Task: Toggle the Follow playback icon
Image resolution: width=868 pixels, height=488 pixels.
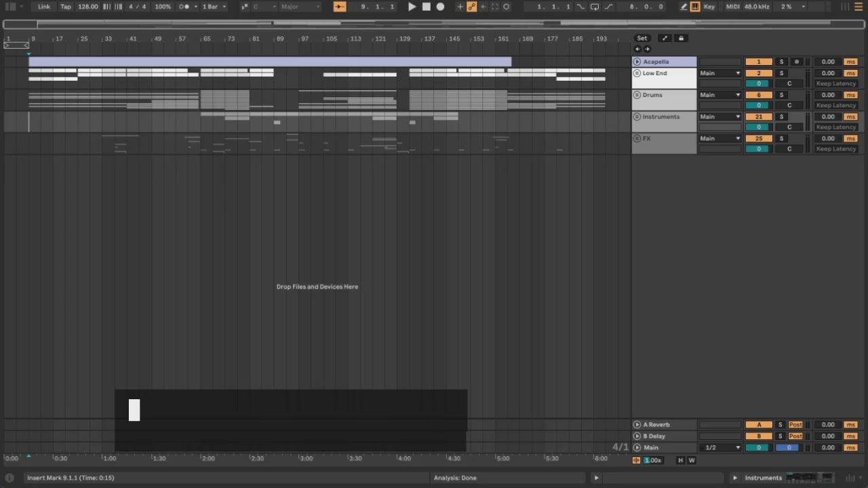Action: 340,7
